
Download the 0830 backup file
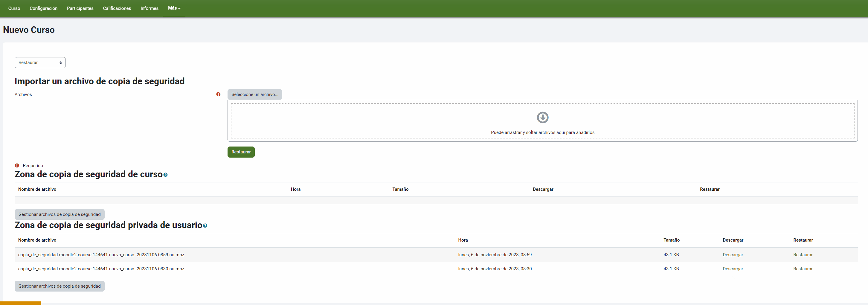tap(733, 269)
